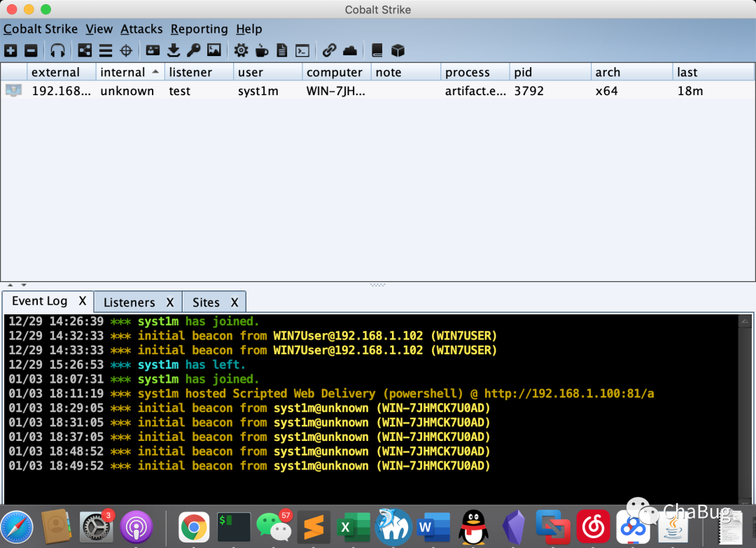Click the Disconnect from team server minus icon
Screen dimensions: 756x548
31,50
